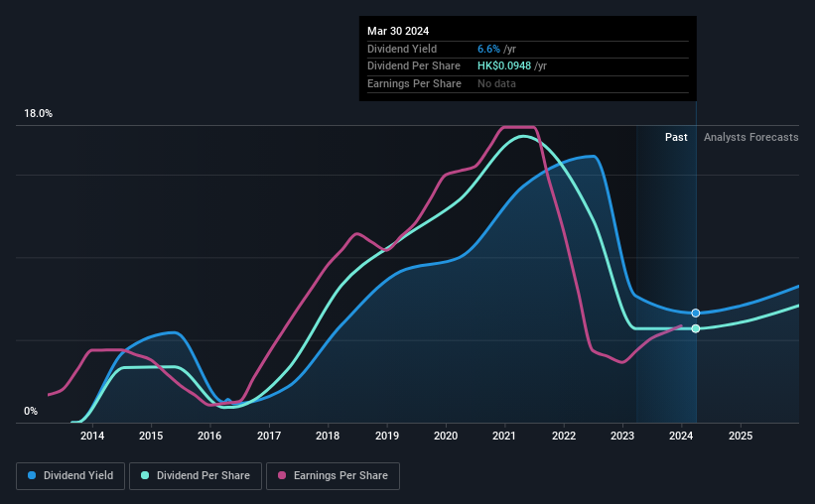The image size is (815, 504).
Task: Select the teal Dividend Per Share marker at 2024
Action: point(696,328)
